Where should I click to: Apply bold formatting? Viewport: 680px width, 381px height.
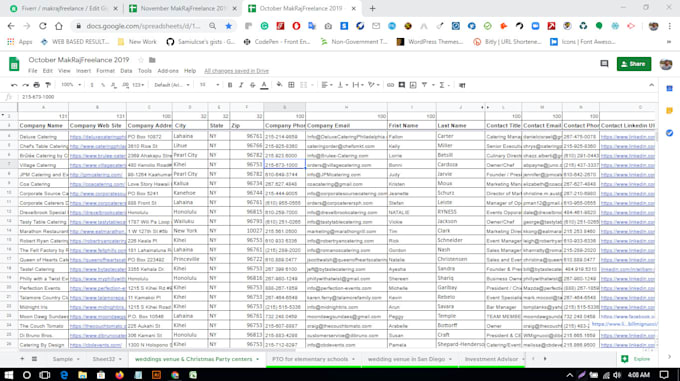[230, 85]
